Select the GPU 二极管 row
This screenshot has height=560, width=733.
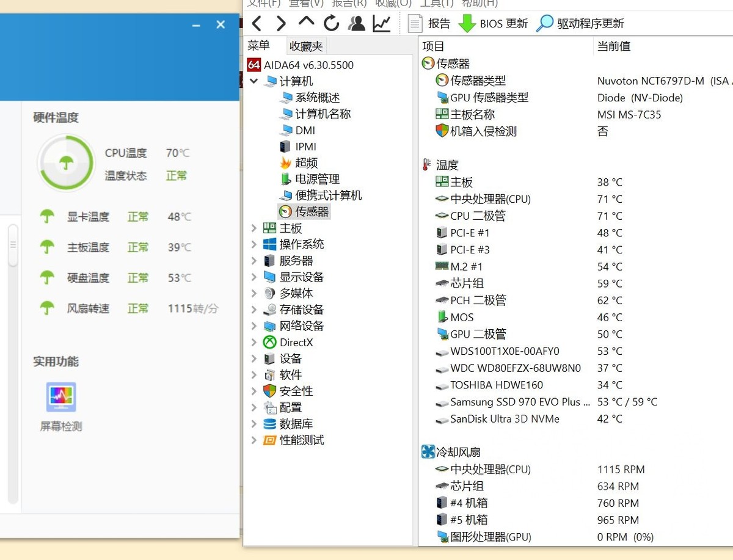[576, 335]
